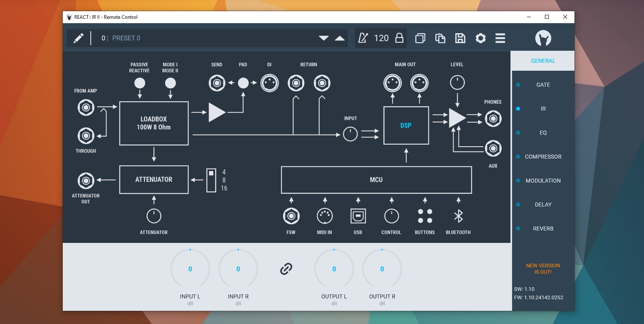Click the SEND jack icon
Image resolution: width=644 pixels, height=324 pixels.
click(x=217, y=83)
